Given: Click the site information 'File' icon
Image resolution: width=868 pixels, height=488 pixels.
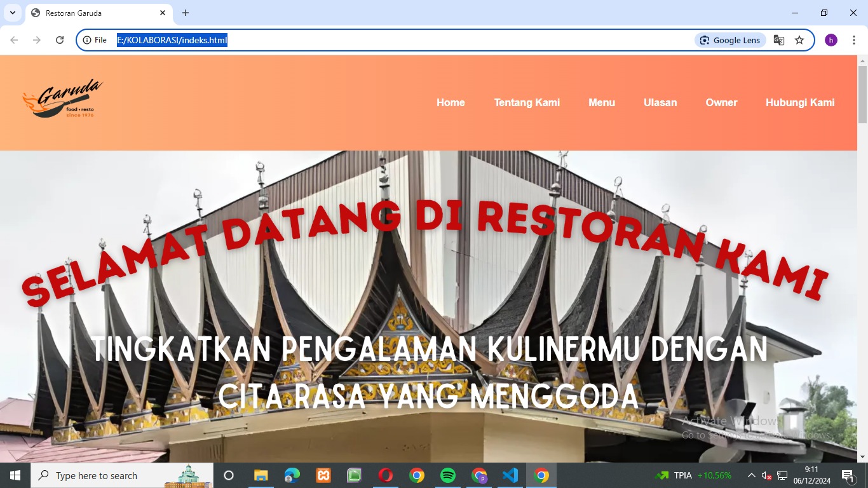Looking at the screenshot, I should coord(95,40).
